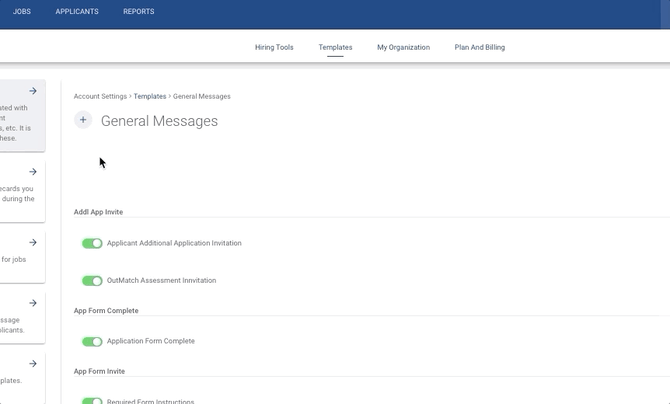The width and height of the screenshot is (670, 404).
Task: Open REPORTS from the top navigation
Action: point(138,12)
